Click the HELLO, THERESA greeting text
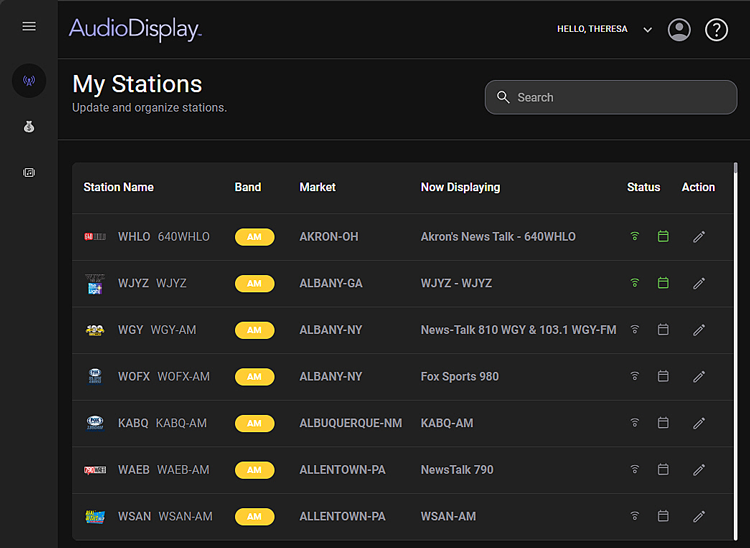 [592, 29]
